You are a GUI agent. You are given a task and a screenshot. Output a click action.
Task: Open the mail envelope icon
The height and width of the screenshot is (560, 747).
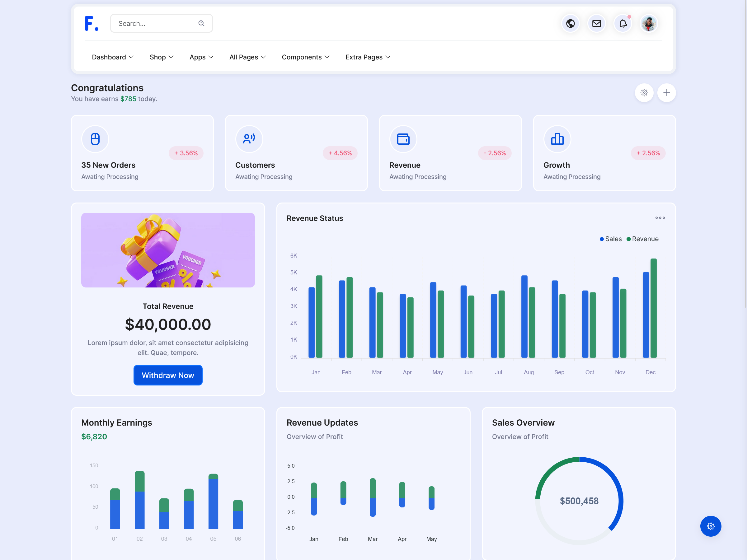pos(596,23)
